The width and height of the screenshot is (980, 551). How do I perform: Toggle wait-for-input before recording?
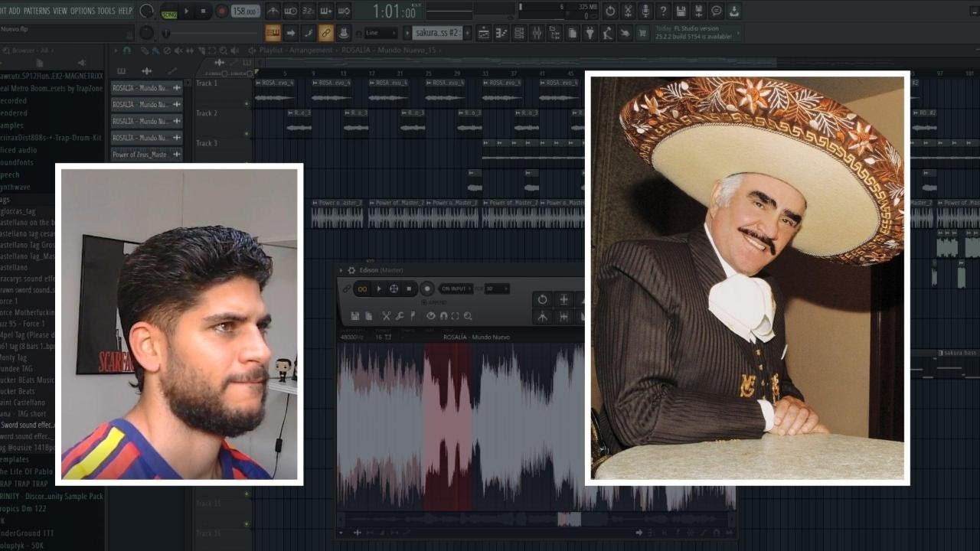[x=291, y=11]
